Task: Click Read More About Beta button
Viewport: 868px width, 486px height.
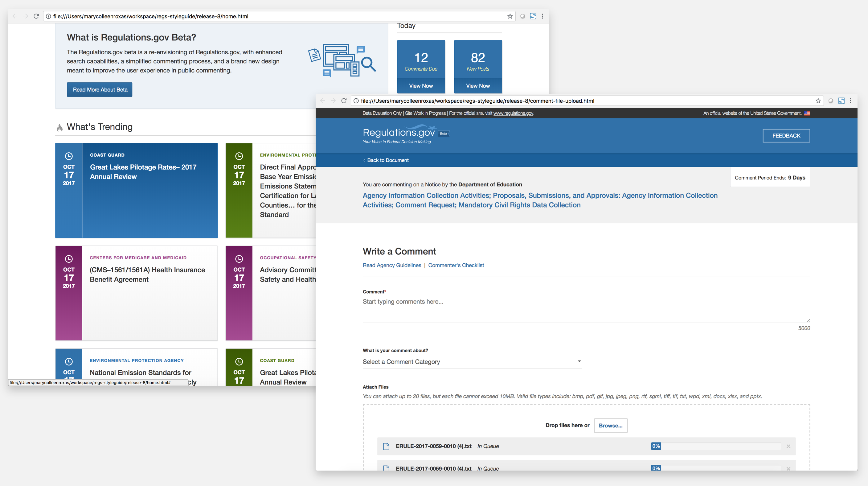Action: (x=100, y=90)
